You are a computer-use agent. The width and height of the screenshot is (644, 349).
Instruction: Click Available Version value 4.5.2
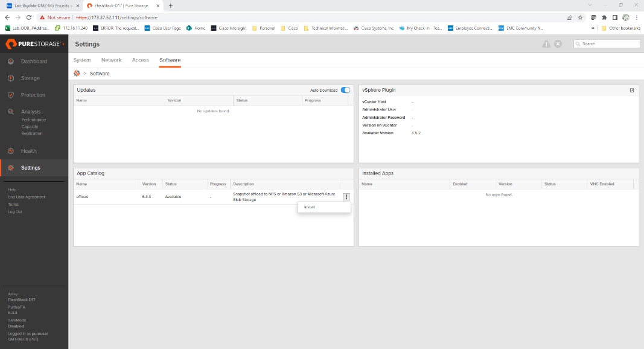point(416,133)
